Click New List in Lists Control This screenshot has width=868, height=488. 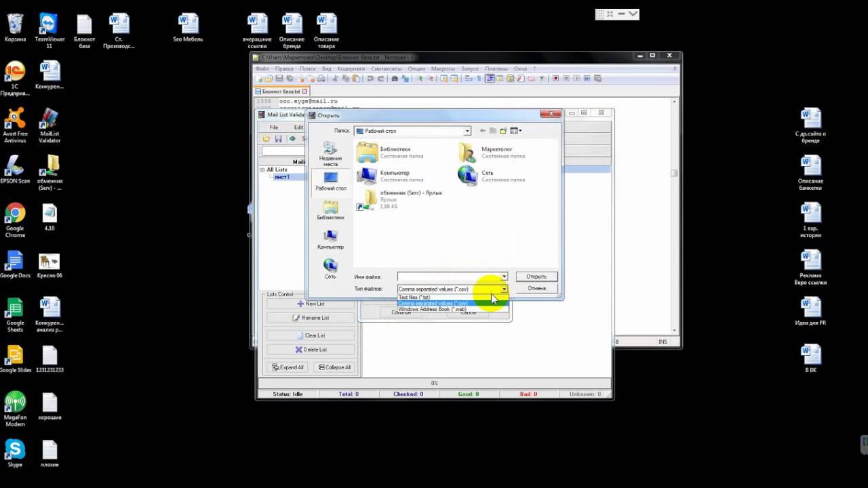tap(311, 304)
